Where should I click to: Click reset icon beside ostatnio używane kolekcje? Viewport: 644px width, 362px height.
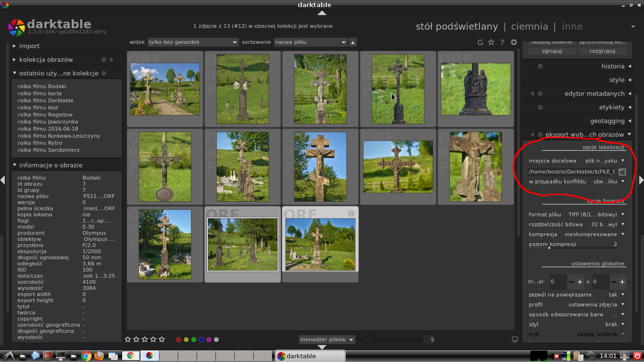(104, 74)
